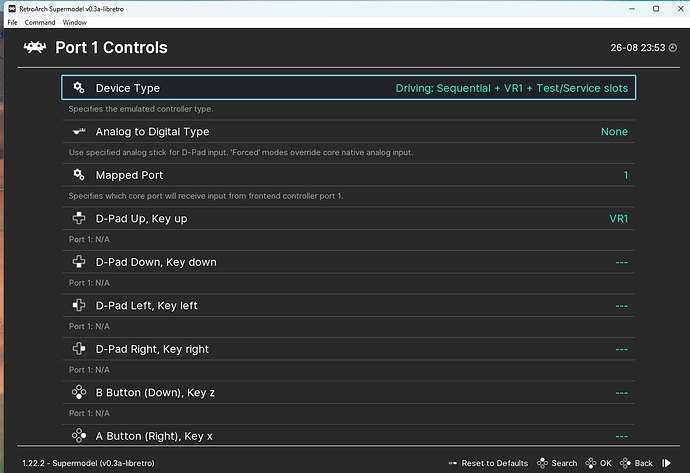
Task: Click the OK button-hint icon in the footer
Action: click(x=591, y=463)
